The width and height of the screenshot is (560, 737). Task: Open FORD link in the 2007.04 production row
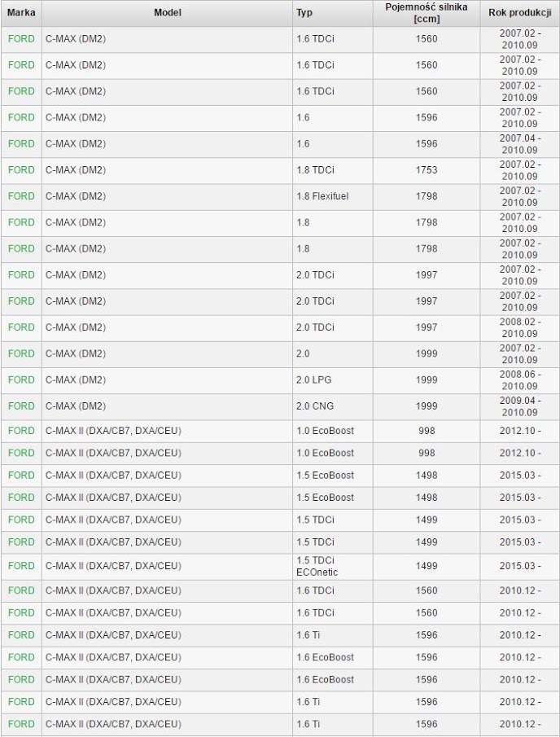[x=21, y=143]
